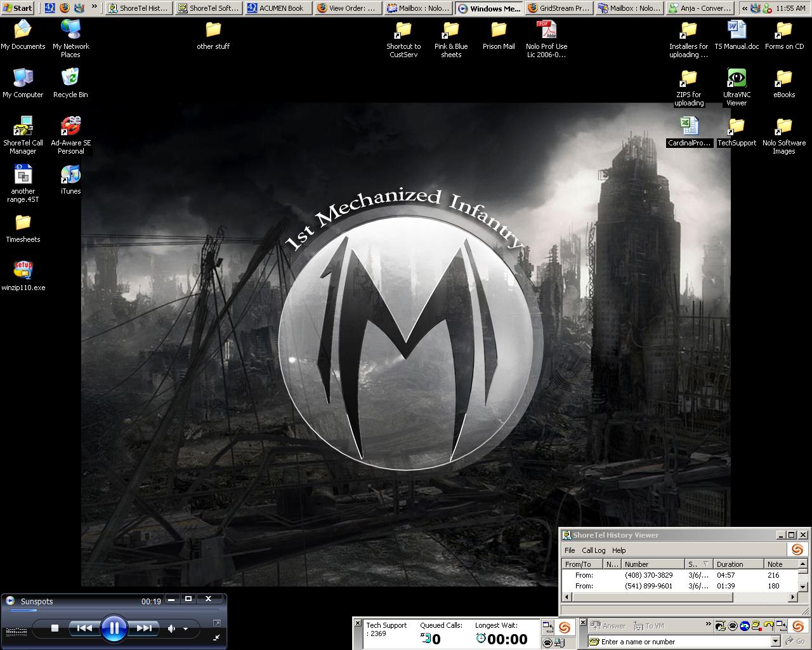Image resolution: width=812 pixels, height=650 pixels.
Task: Expand the dial number combo box dropdown
Action: tap(775, 642)
